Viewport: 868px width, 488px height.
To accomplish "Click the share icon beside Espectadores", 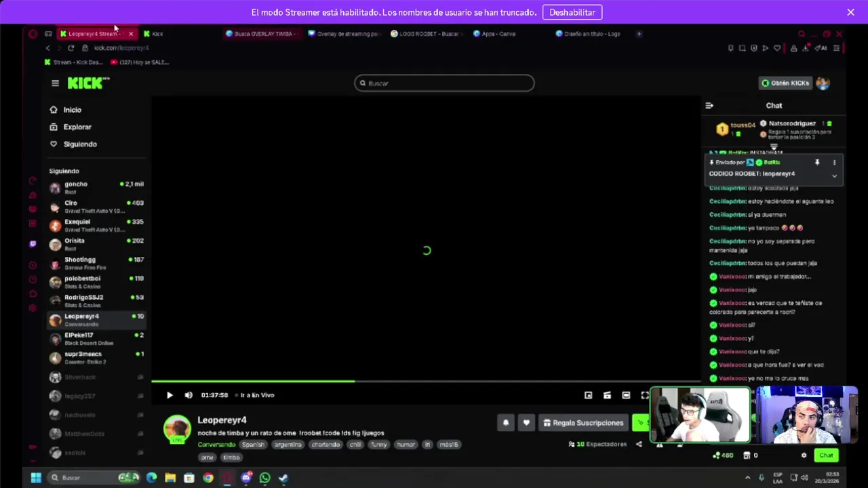I will 639,445.
